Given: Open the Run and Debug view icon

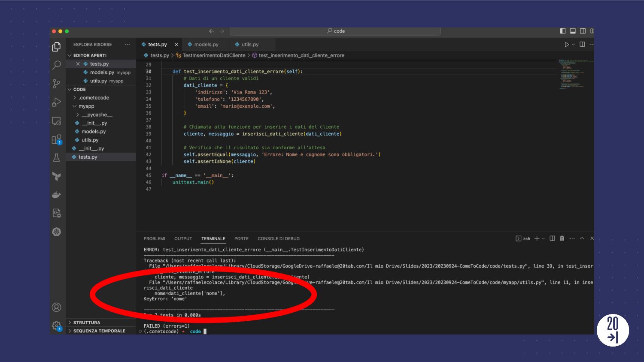Looking at the screenshot, I should click(x=56, y=102).
